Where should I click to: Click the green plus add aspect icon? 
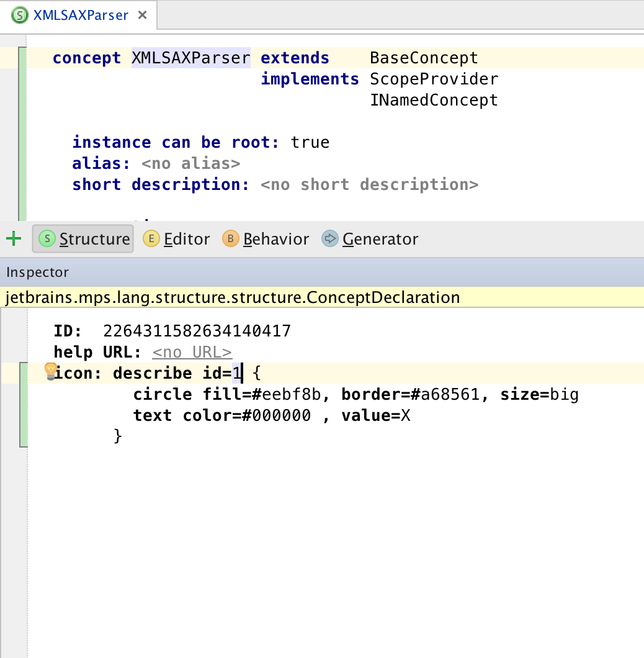13,238
